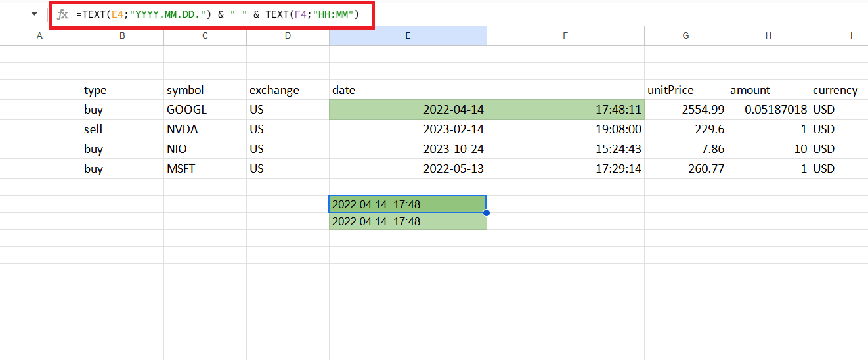The image size is (868, 360).
Task: Select the NVDA symbol cell
Action: tap(205, 129)
